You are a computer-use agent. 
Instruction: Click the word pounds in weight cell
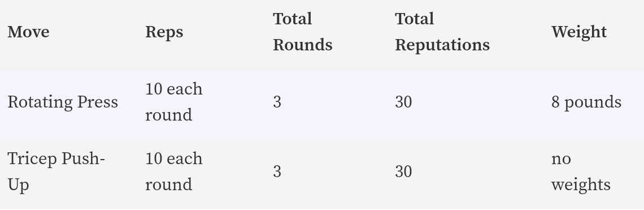pyautogui.click(x=593, y=103)
